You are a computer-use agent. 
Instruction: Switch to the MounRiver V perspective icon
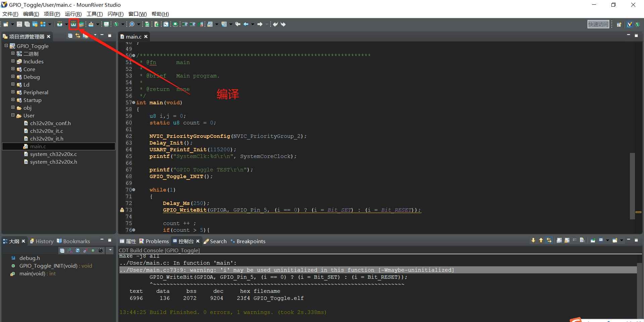click(630, 24)
